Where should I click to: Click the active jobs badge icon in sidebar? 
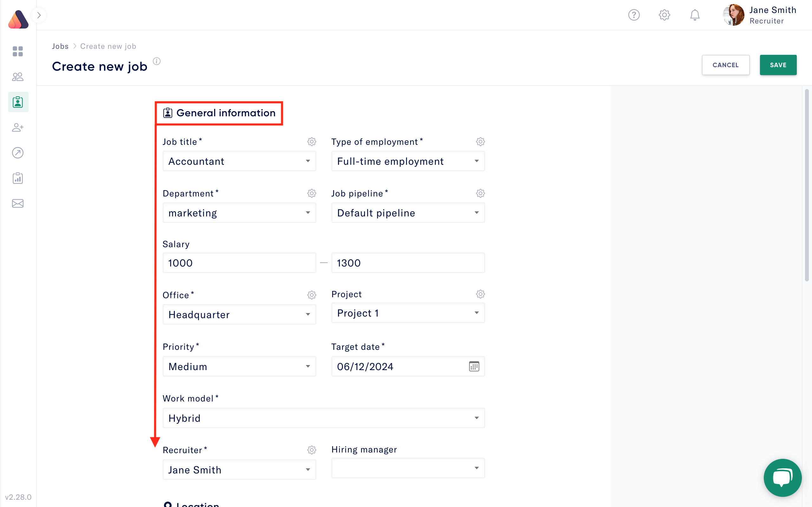coord(18,102)
